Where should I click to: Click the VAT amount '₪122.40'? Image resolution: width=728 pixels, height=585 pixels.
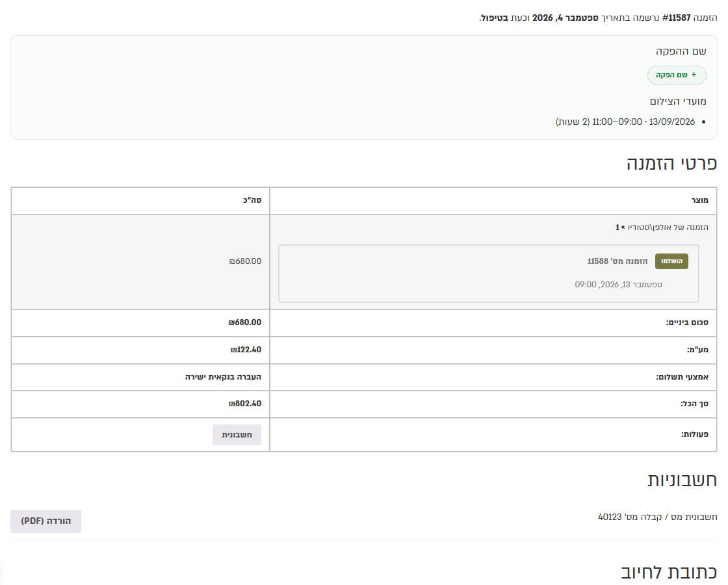[246, 350]
